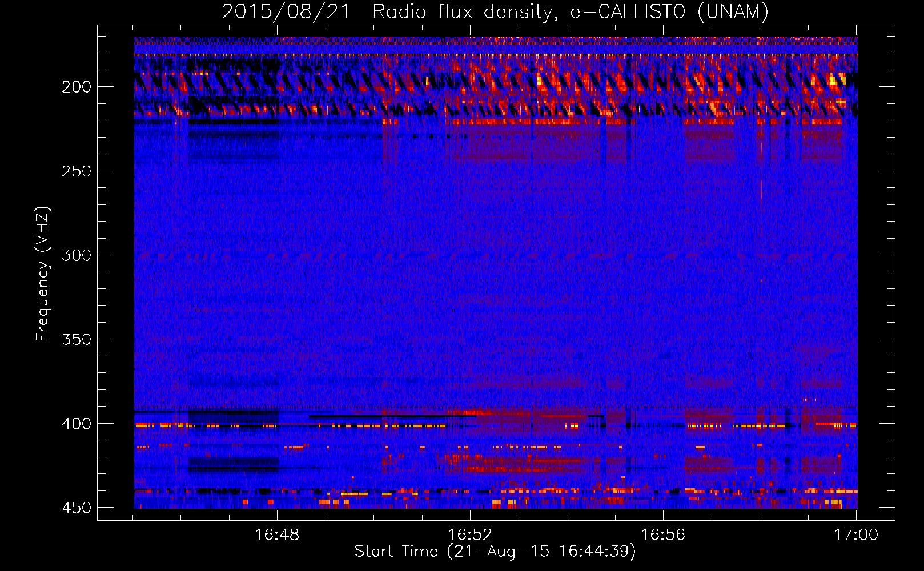Click the plot title 'Radio flux density, e-CALLISTO (UNAM)'

(x=571, y=11)
